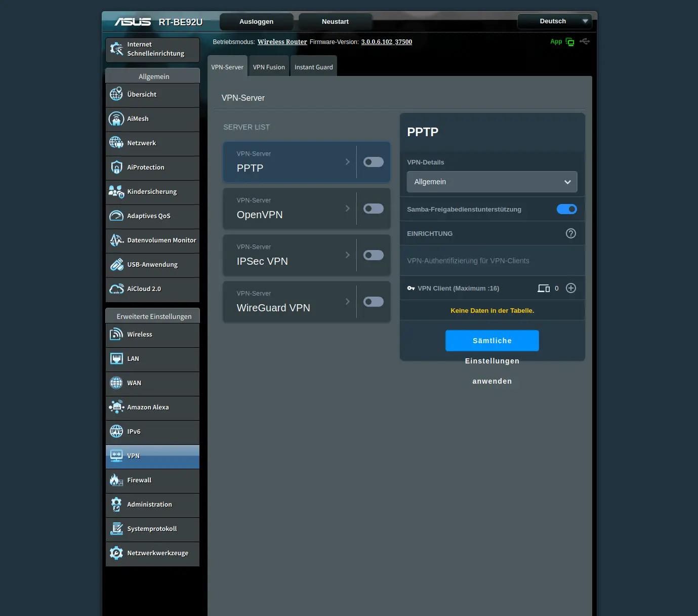
Task: Disable Samba-Freigabedienstunterstützung toggle
Action: click(566, 209)
